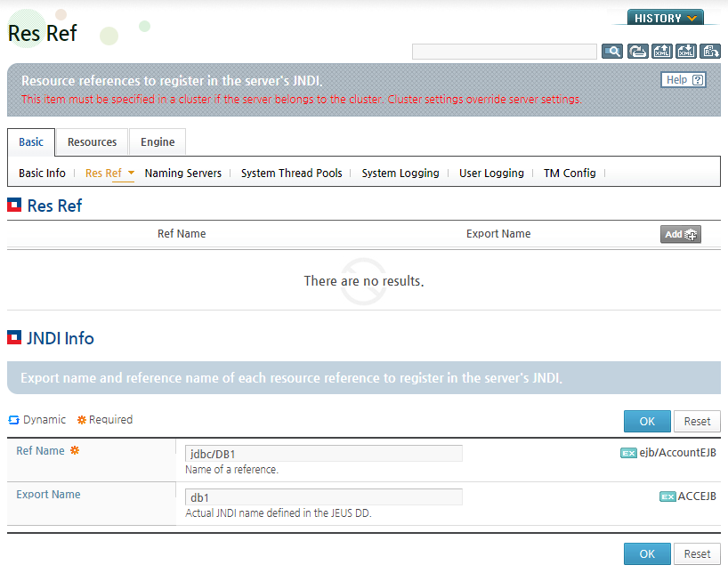
Task: Click the rightmost toolbar icon with R page
Action: (x=710, y=51)
